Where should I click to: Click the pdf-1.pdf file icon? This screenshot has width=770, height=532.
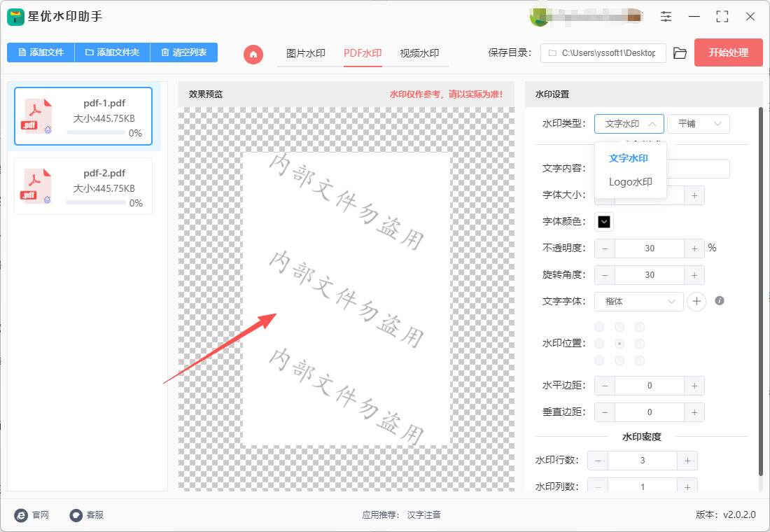tap(36, 116)
